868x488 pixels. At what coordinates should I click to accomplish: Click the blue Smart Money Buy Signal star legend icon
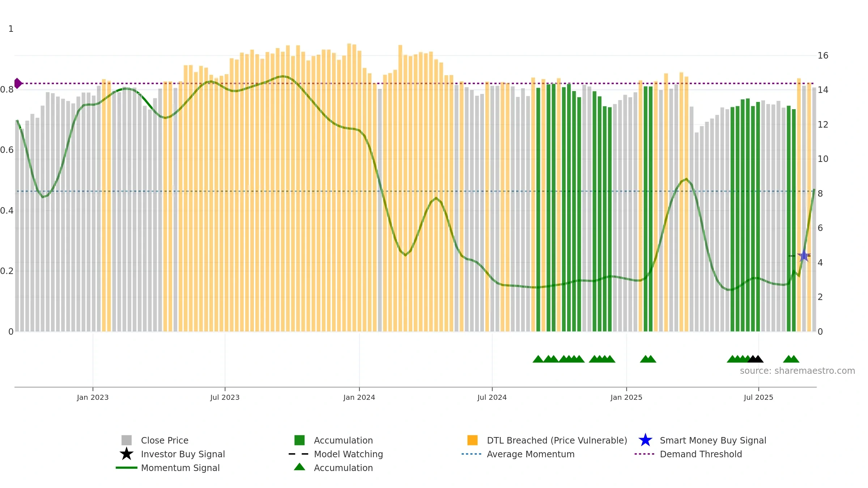click(645, 440)
